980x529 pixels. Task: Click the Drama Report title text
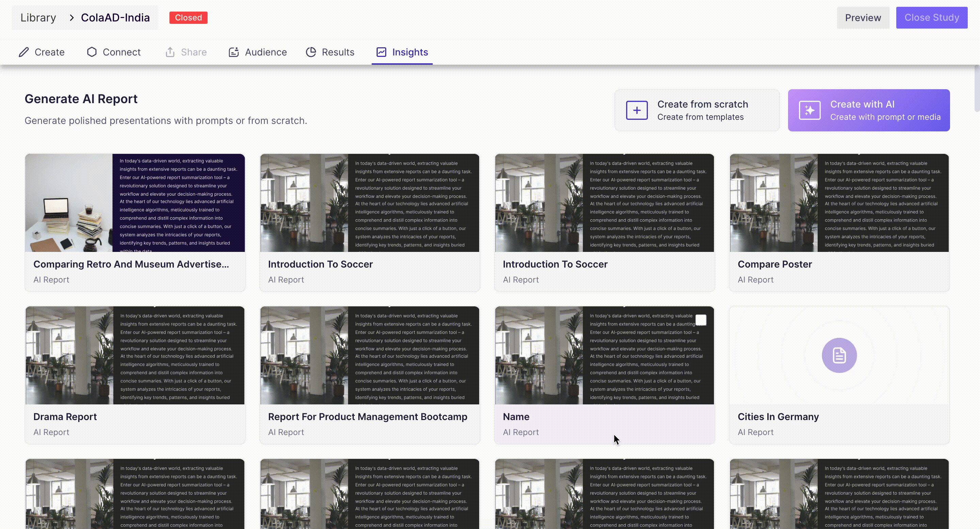(65, 417)
